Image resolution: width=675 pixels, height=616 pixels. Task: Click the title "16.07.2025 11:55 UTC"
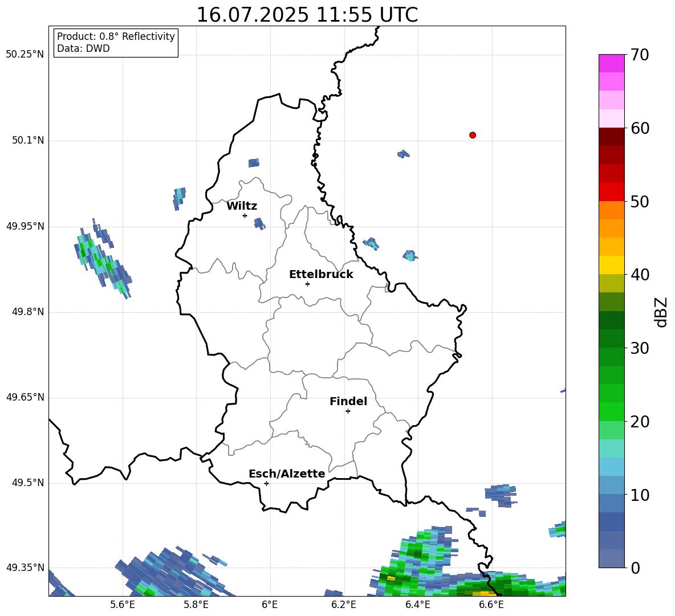click(x=307, y=15)
